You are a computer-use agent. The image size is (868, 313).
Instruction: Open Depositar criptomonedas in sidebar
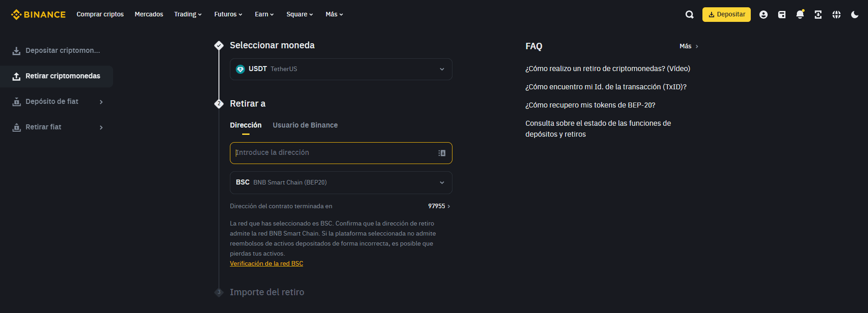coord(57,51)
